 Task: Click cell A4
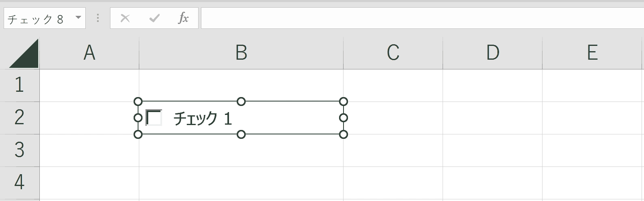89,183
